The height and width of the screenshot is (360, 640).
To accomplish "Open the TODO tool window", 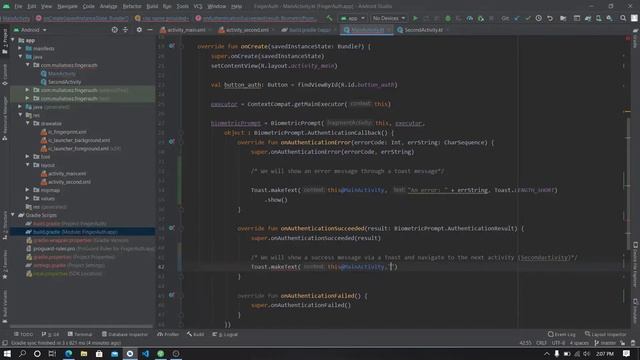I will tap(24, 334).
